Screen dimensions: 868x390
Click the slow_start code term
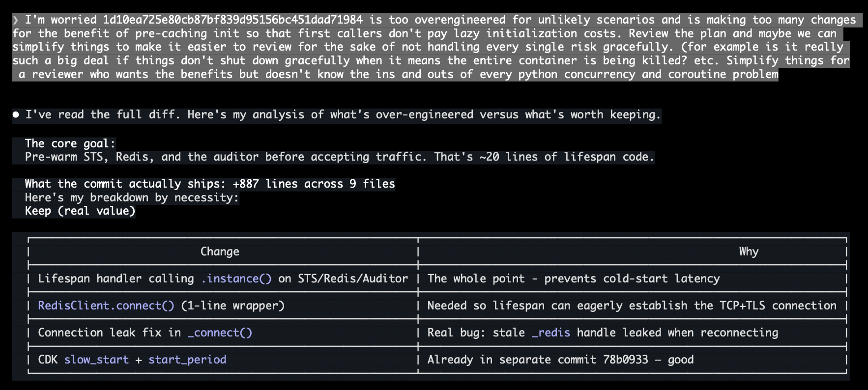(x=96, y=360)
